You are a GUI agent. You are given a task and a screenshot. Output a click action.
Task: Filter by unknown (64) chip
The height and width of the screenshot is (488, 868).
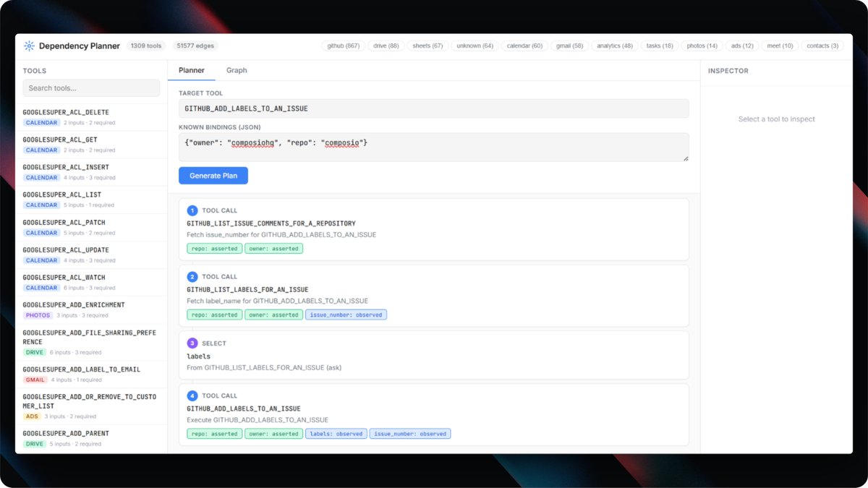[475, 46]
